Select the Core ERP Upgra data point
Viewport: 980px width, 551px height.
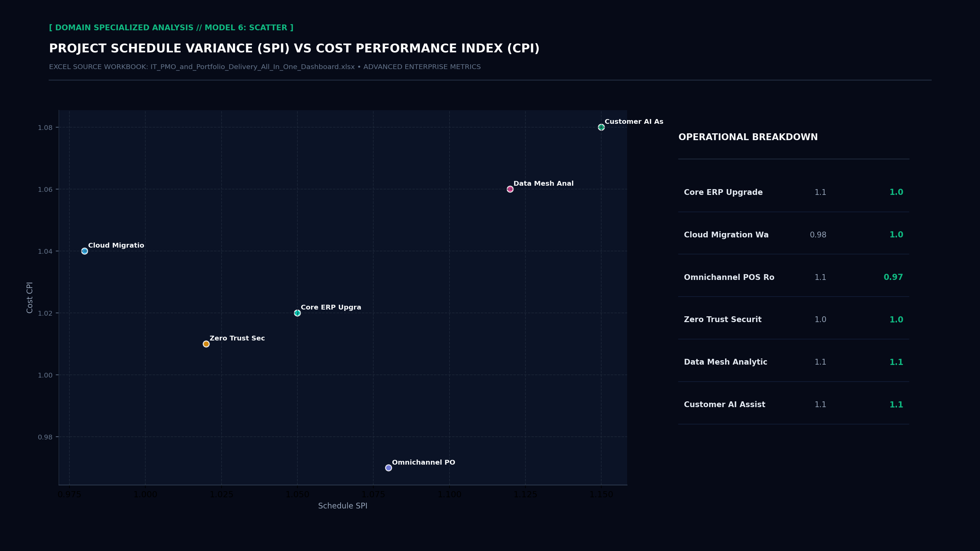coord(297,313)
